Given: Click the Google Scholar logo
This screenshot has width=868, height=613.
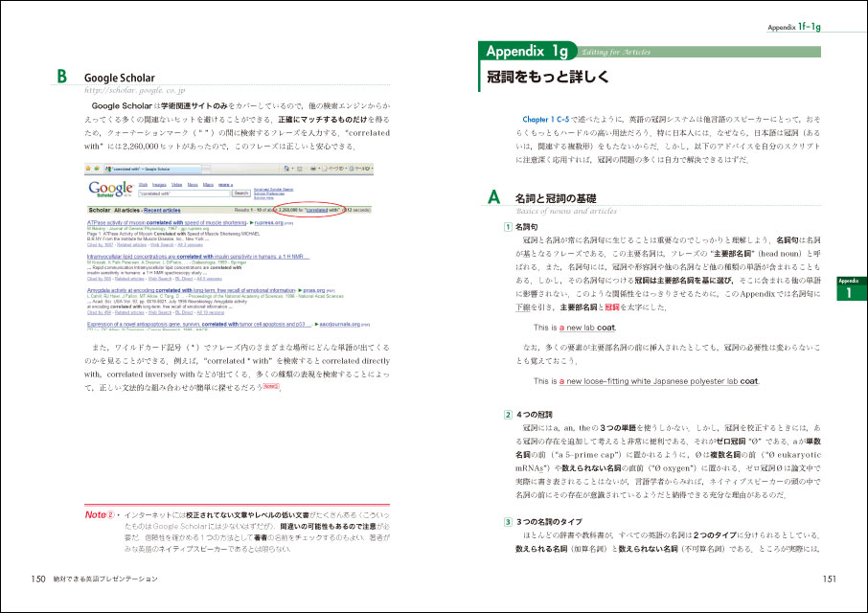Looking at the screenshot, I should pos(111,189).
